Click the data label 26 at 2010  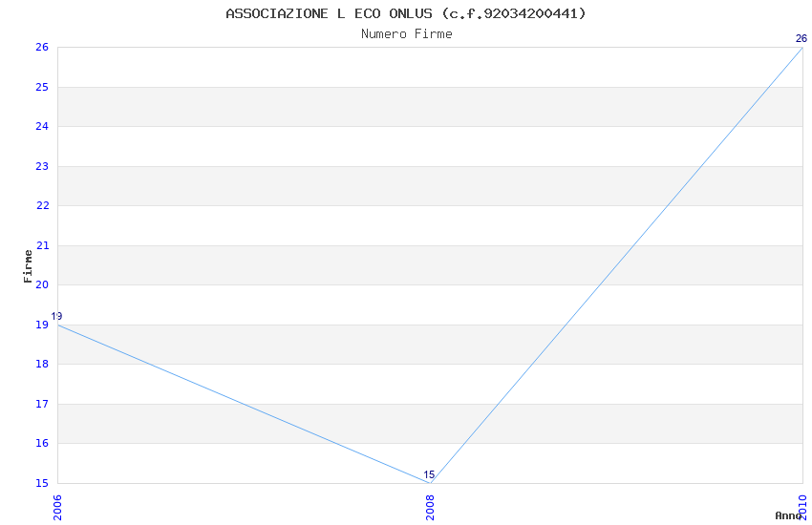pyautogui.click(x=801, y=38)
